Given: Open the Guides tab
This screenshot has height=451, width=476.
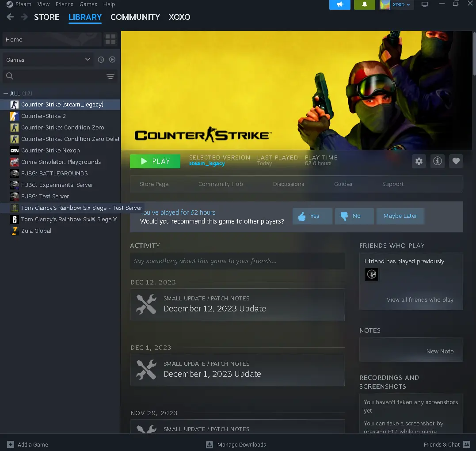Looking at the screenshot, I should [x=343, y=184].
